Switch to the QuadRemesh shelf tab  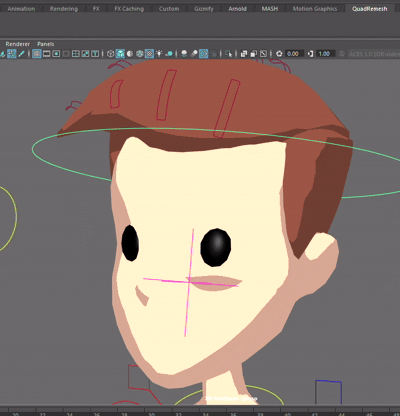point(370,9)
